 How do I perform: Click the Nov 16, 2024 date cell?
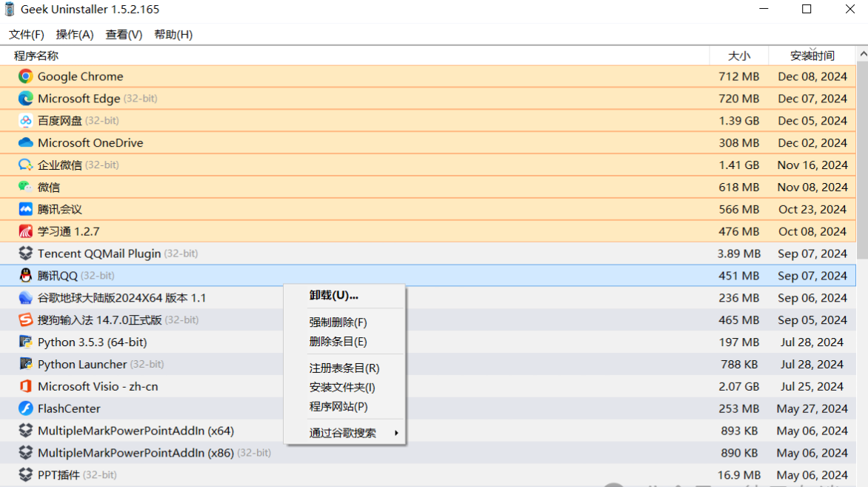coord(812,165)
